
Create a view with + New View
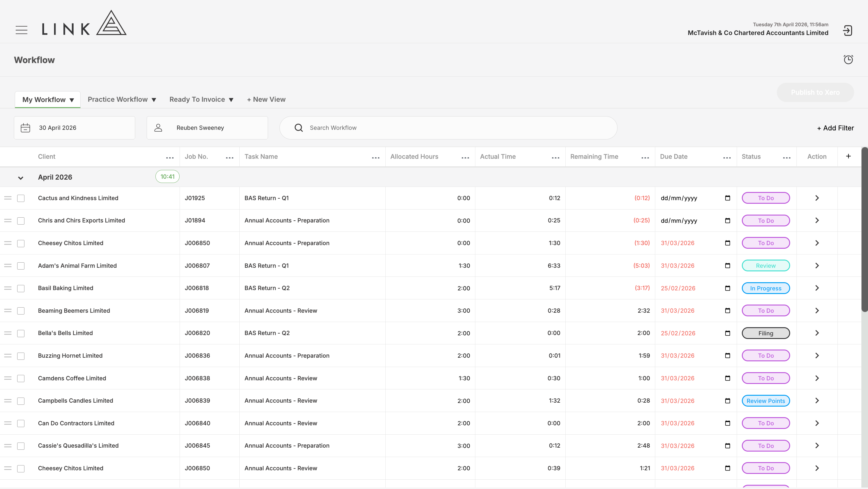coord(266,99)
